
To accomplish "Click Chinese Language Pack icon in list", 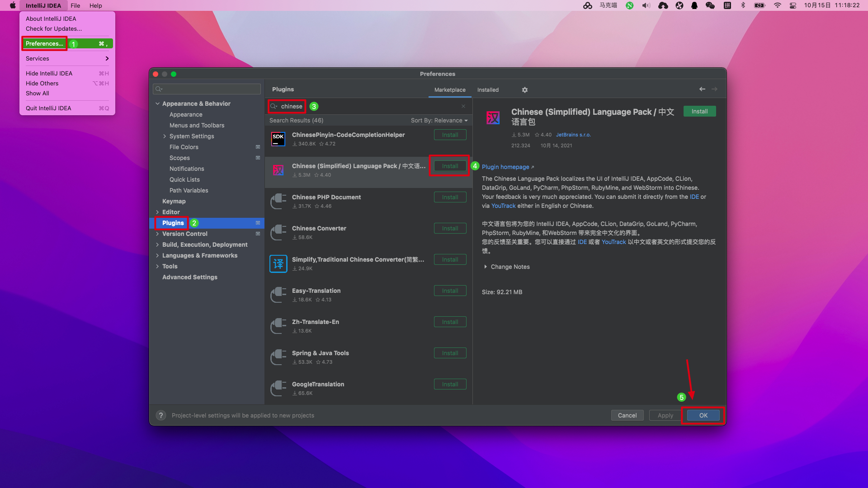I will 278,170.
